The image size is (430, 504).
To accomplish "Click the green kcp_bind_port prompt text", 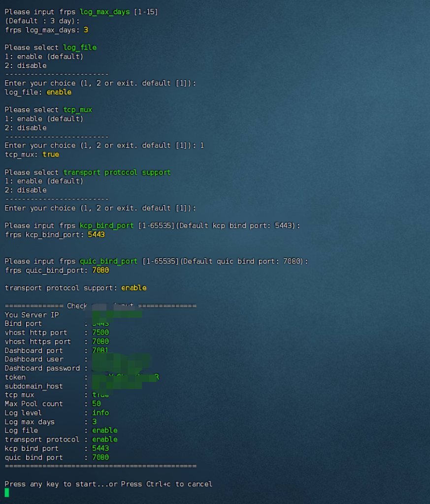I will (106, 225).
